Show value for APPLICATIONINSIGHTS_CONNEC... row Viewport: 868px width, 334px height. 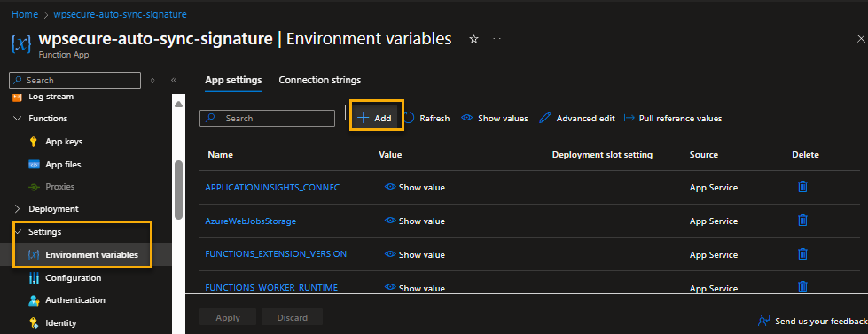[x=415, y=188]
